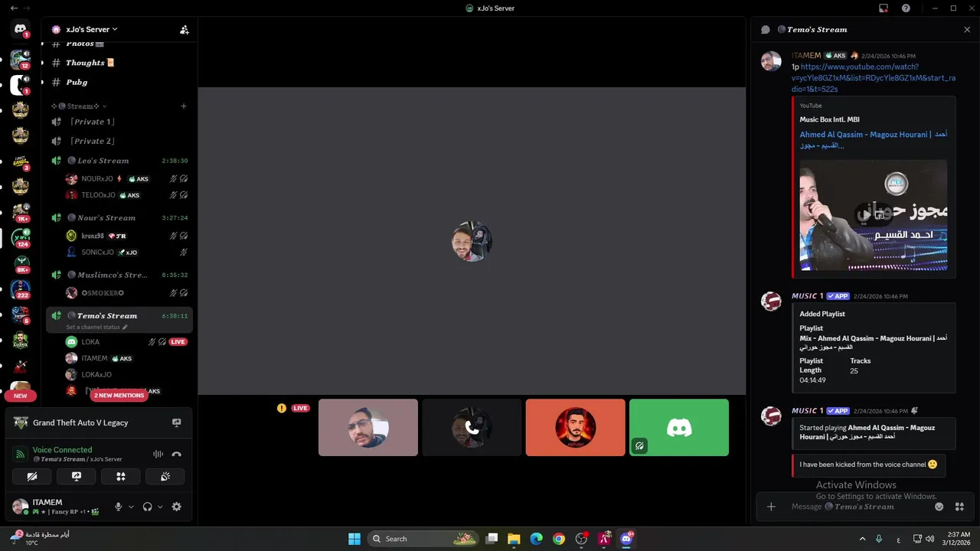Screen dimensions: 980x551
Task: Open ITAMEM user profile avatar panel
Action: (21, 507)
